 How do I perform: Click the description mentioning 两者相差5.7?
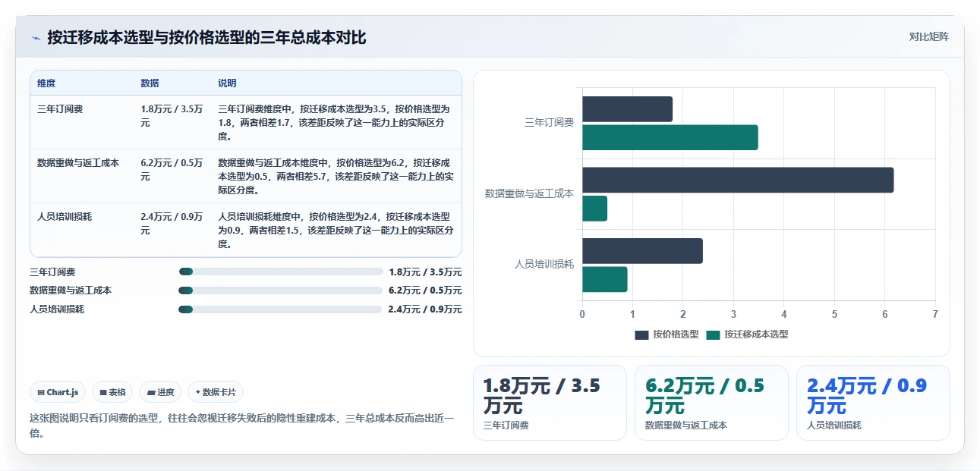[x=335, y=177]
